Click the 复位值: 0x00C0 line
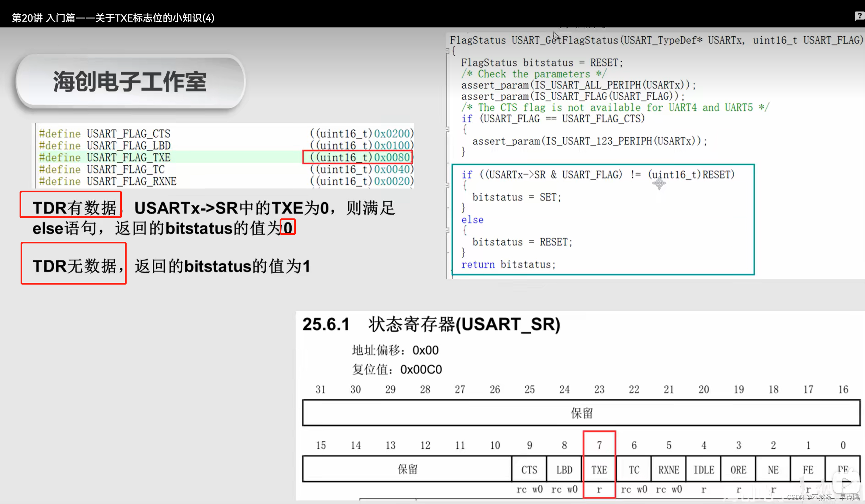This screenshot has height=504, width=865. coord(397,370)
